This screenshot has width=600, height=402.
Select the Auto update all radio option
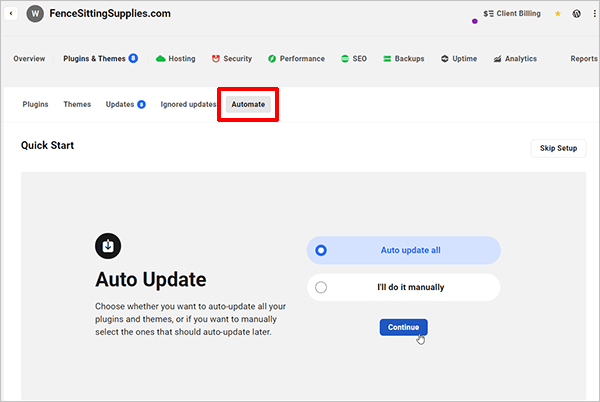coord(321,251)
